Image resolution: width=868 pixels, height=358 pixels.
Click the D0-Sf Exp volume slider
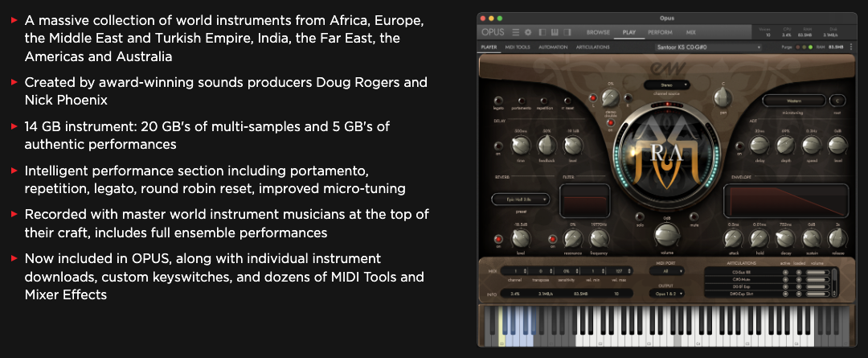(818, 286)
